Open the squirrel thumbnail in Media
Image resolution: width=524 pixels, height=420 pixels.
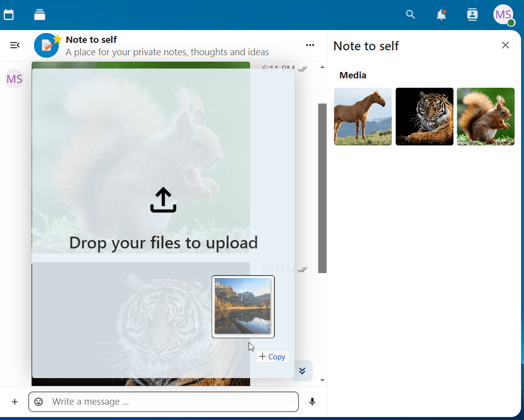[486, 116]
